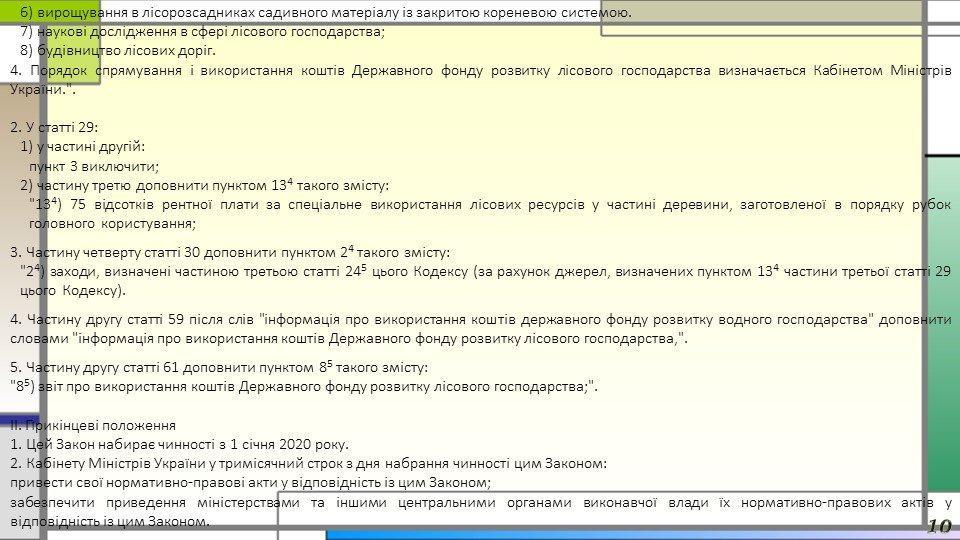Viewport: 960px width, 540px height.
Task: Click the final paragraph beginning "забезпечити приведення"
Action: pyautogui.click(x=480, y=511)
